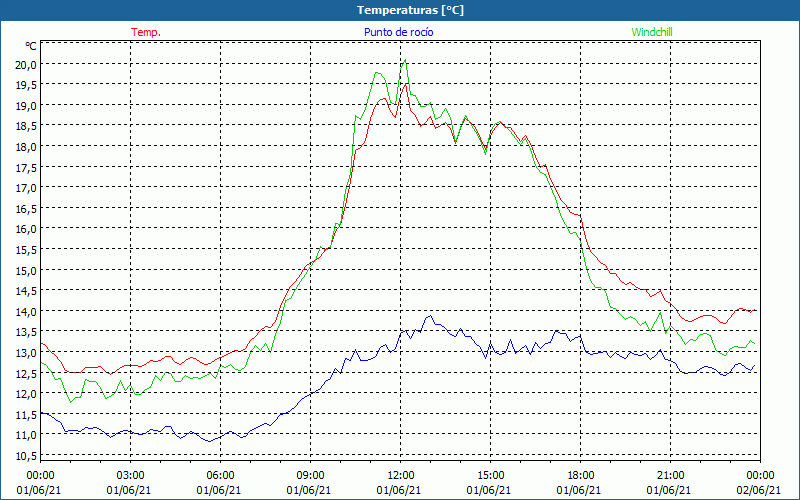Click the 13,5 y-axis value
The height and width of the screenshot is (500, 800).
coord(27,332)
